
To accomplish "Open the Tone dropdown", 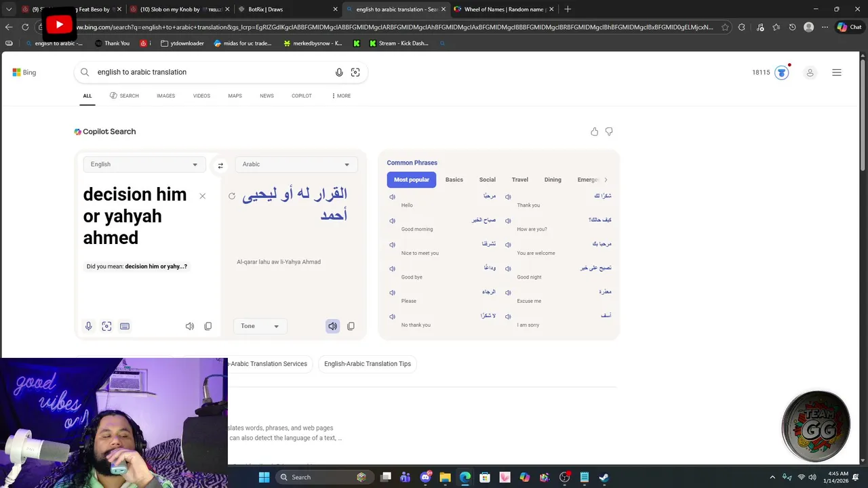I will point(260,326).
